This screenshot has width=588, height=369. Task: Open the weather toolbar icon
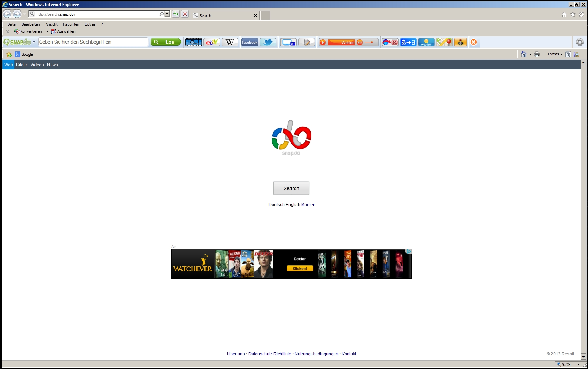(426, 42)
